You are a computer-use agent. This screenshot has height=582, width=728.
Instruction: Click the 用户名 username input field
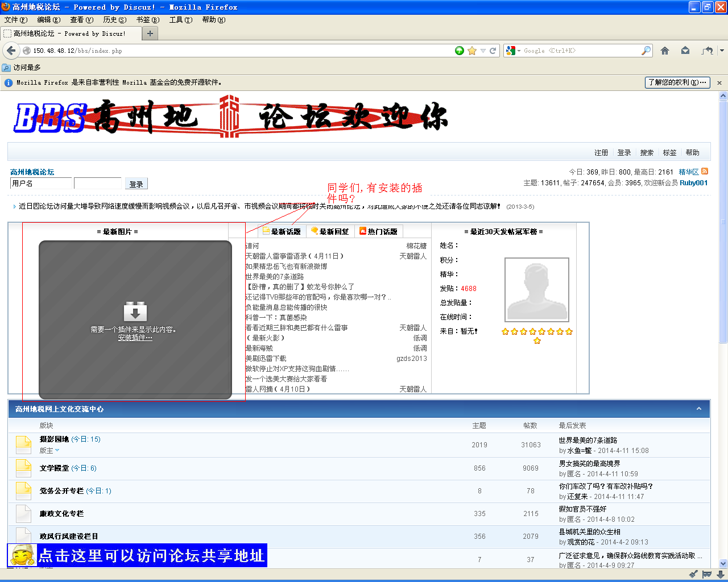point(41,183)
